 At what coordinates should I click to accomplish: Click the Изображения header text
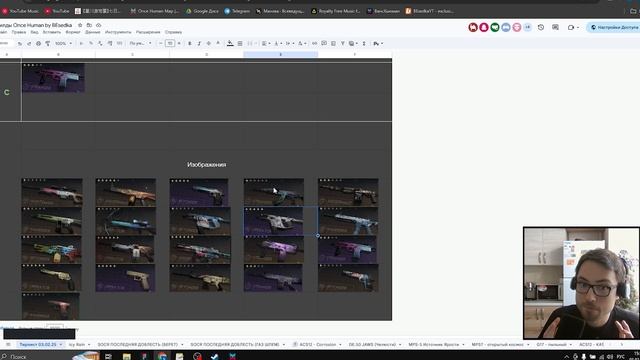pyautogui.click(x=207, y=164)
